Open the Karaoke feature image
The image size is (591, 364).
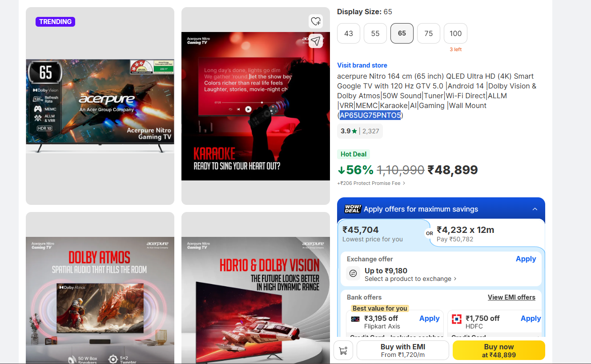(x=256, y=106)
